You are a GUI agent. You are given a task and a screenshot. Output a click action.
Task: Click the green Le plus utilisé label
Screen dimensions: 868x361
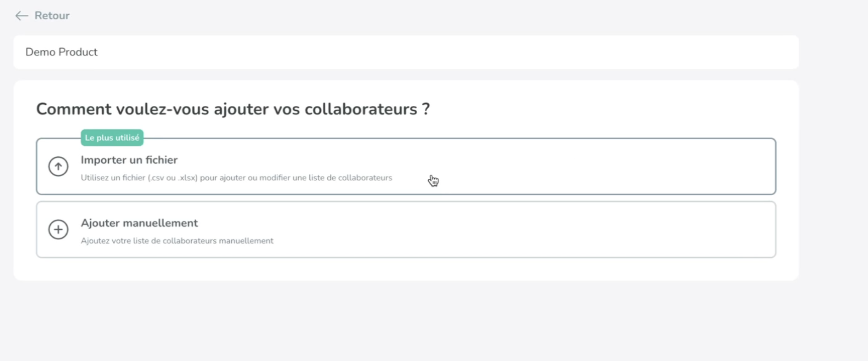point(112,137)
